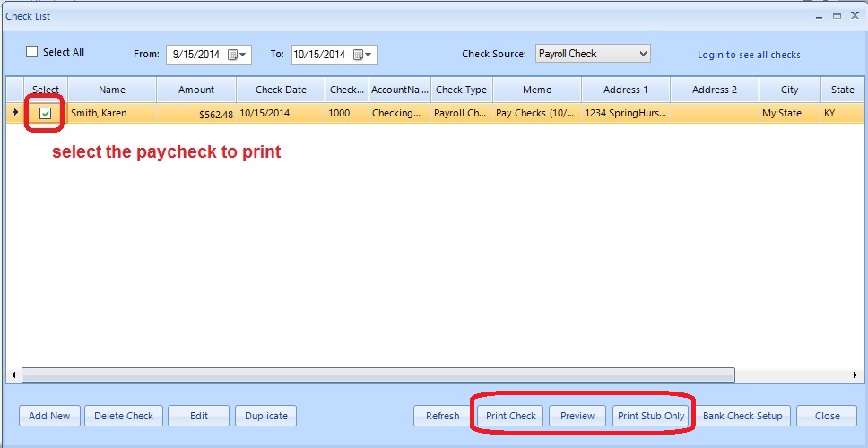The height and width of the screenshot is (448, 868).
Task: Click the Check Date column header
Action: (x=281, y=90)
